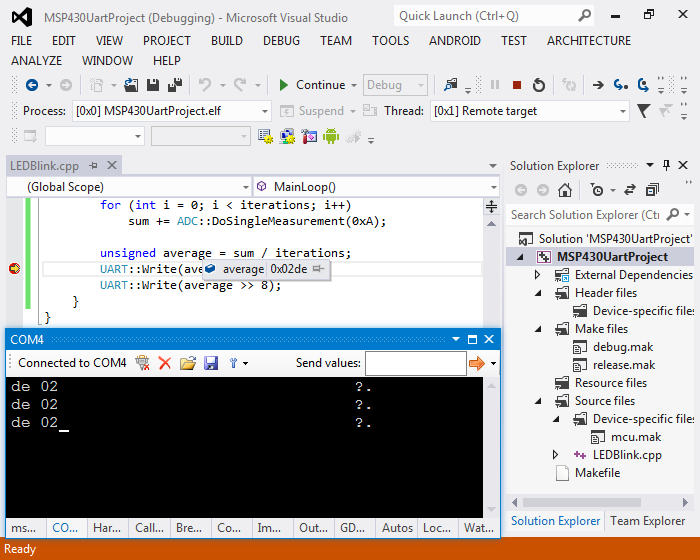Click the orange Send values arrow
The height and width of the screenshot is (560, 700).
tap(477, 363)
